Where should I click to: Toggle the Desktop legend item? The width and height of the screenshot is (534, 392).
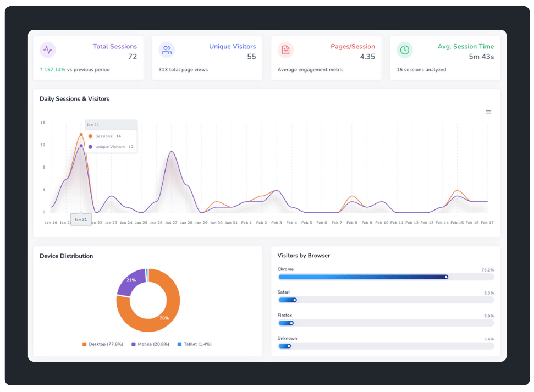(102, 344)
